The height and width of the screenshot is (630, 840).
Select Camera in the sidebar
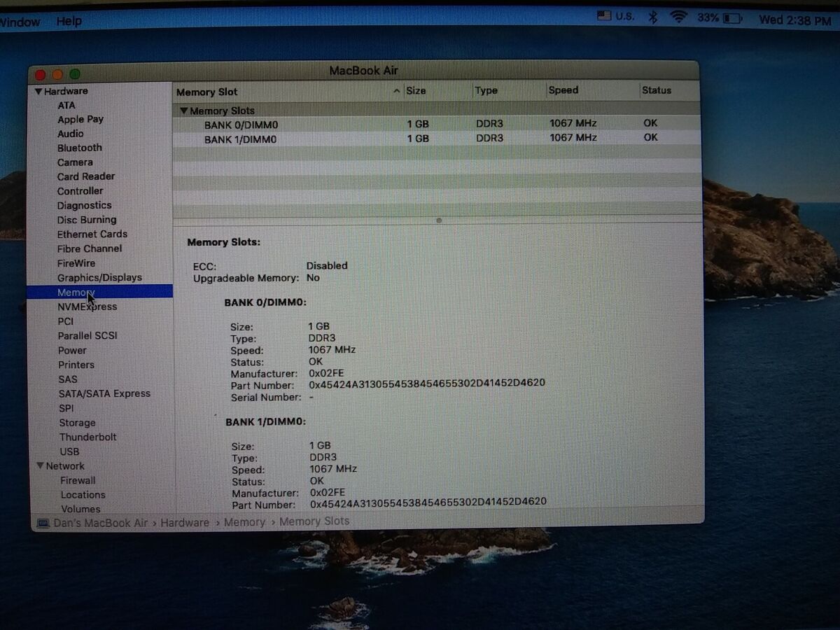(75, 162)
